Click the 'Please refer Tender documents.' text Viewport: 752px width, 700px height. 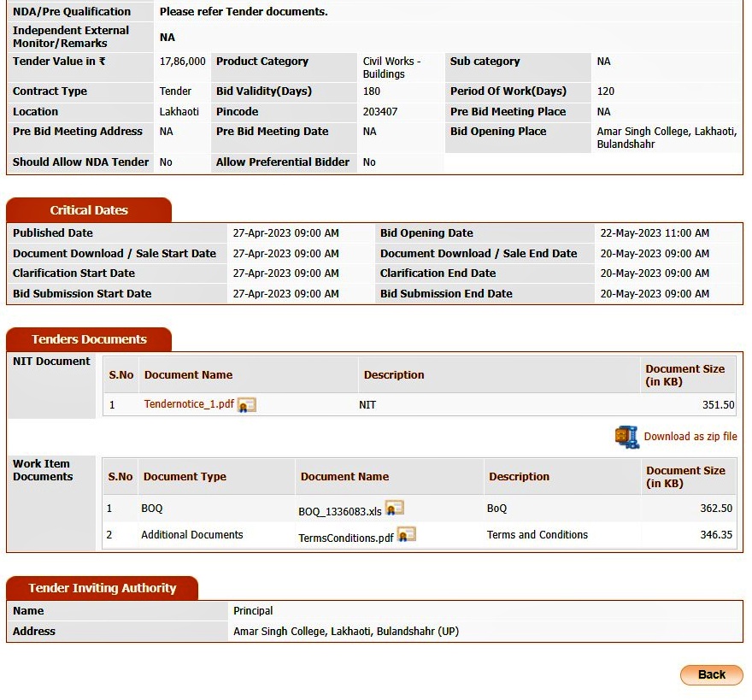(x=244, y=11)
